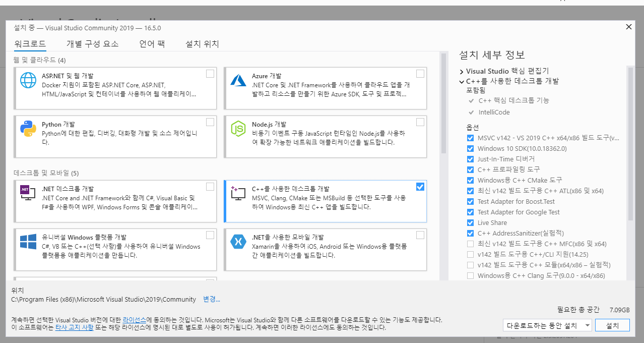
Task: Uncheck 최신 v142 C++ ATL option
Action: pos(470,191)
